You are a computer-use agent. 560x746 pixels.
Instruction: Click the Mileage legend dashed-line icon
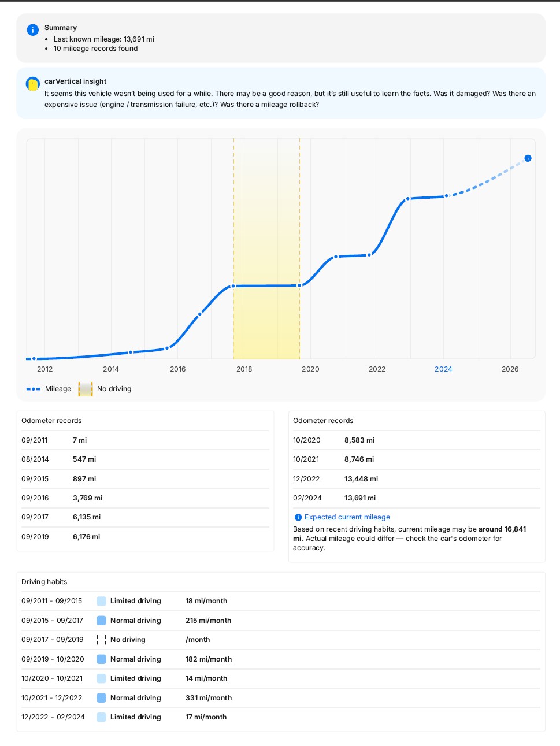[34, 389]
